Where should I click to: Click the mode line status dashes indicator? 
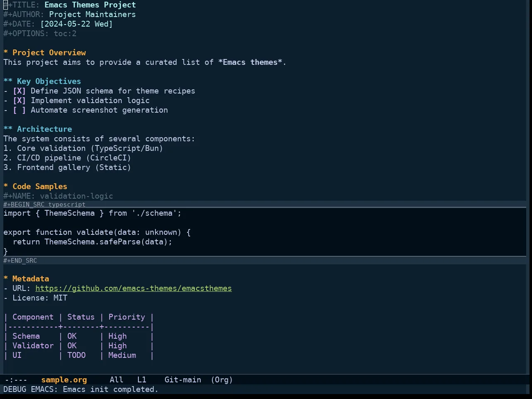[x=16, y=380]
